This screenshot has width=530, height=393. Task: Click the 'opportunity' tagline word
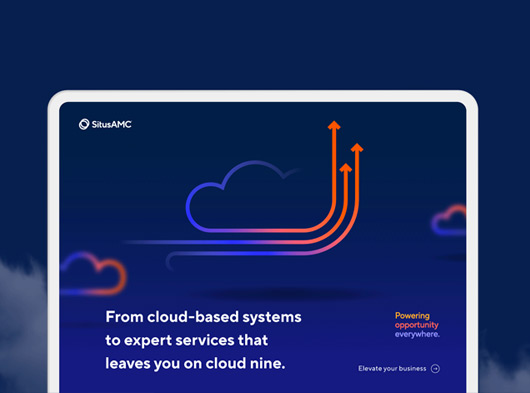[417, 325]
